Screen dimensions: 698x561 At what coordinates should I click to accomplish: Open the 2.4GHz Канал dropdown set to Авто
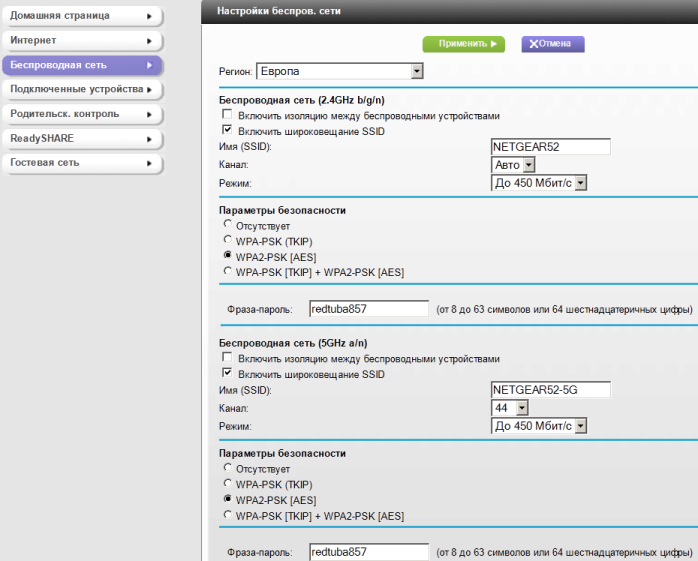[513, 165]
